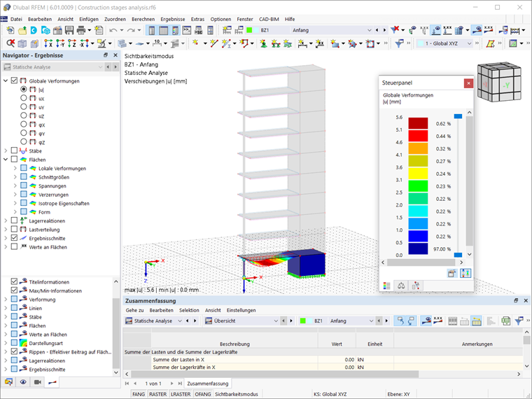Toggle RASTER in the status bar

click(157, 394)
